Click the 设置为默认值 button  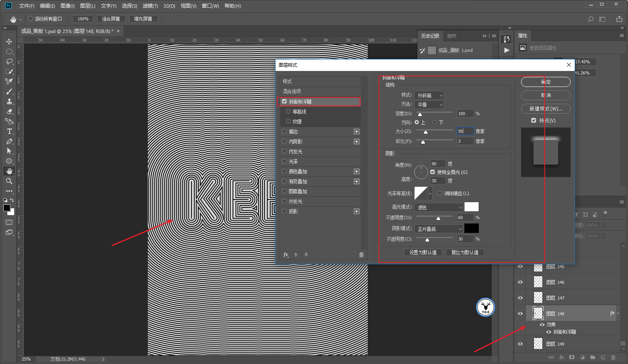(423, 252)
